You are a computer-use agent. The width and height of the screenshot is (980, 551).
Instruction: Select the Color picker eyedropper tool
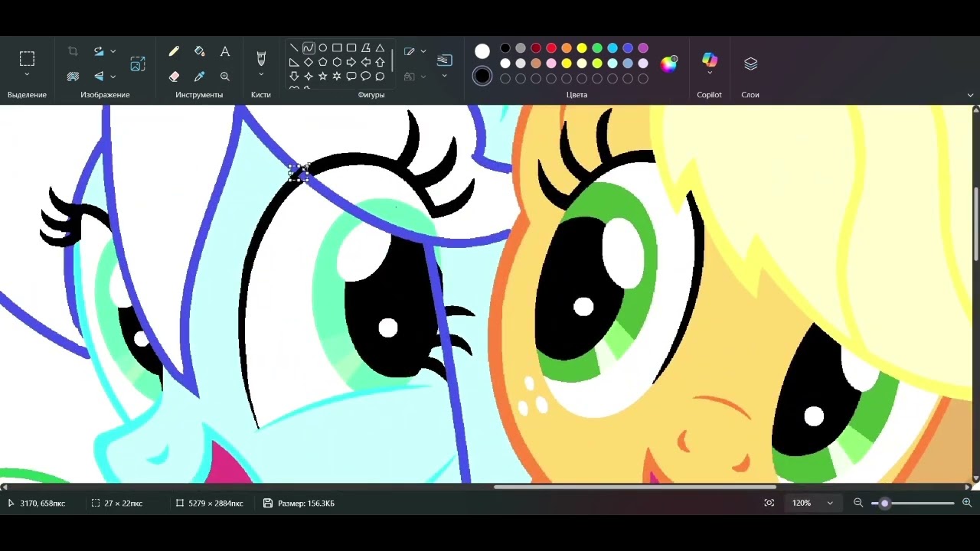point(200,76)
